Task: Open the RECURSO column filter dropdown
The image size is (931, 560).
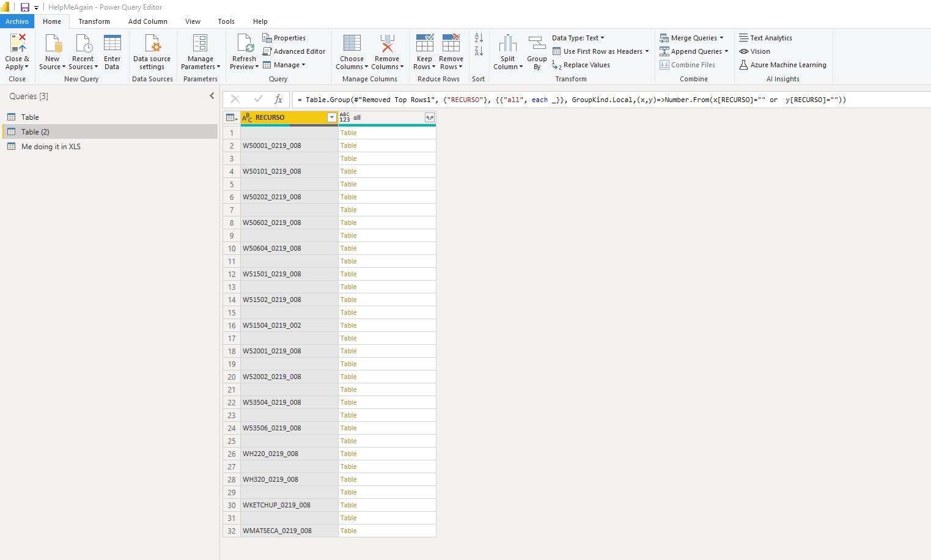Action: pos(332,117)
